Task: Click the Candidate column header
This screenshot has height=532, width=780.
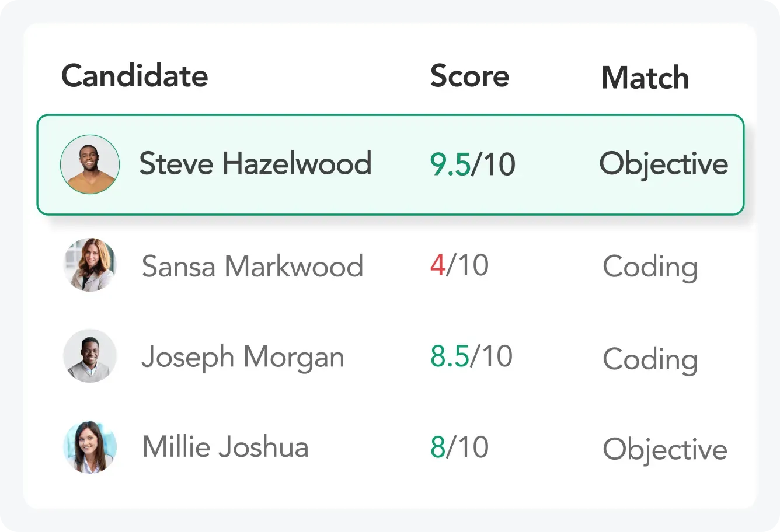Action: pos(134,76)
